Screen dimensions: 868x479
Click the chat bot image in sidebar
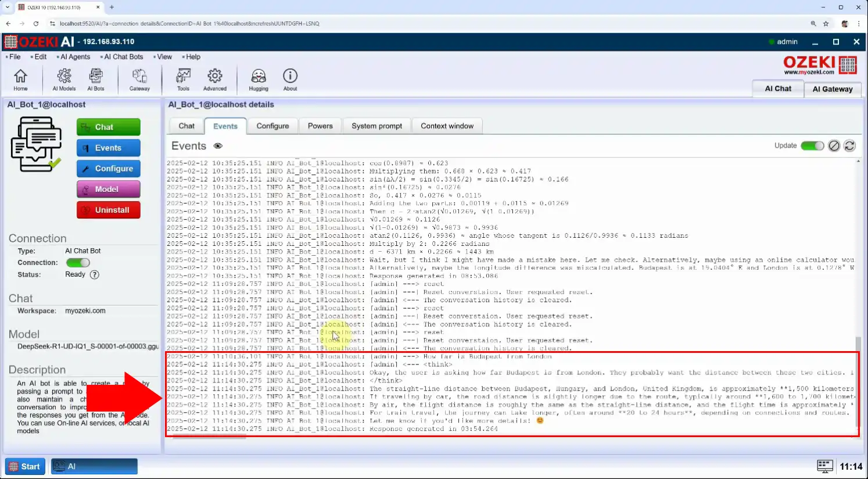[x=36, y=144]
